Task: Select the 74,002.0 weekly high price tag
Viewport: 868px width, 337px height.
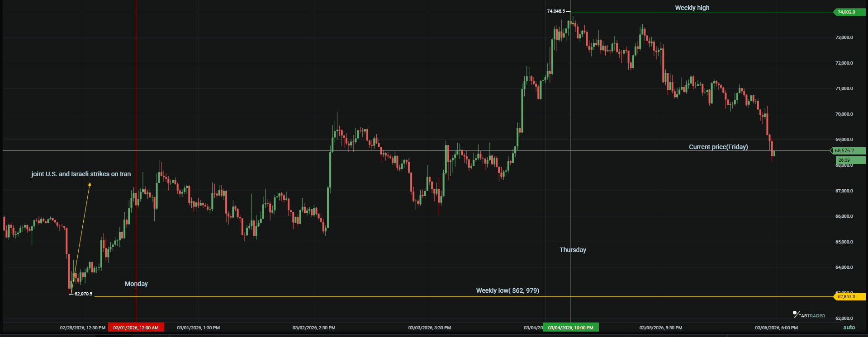Action: 849,12
